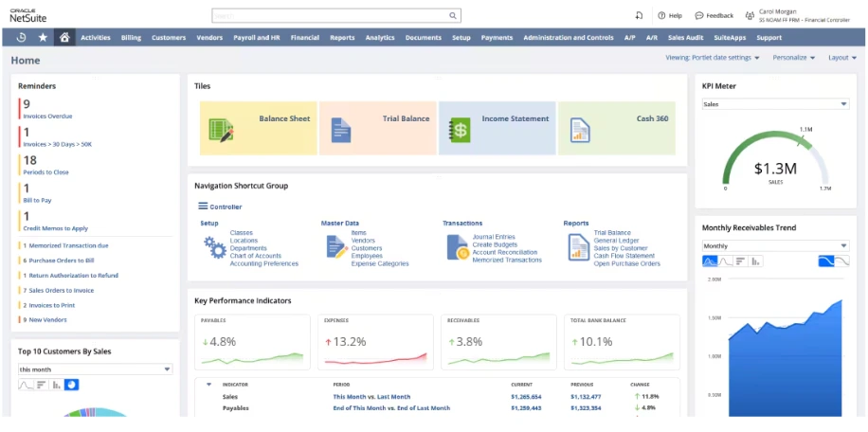This screenshot has height=432, width=868.
Task: Select horizontal bar chart in Top 10 Customers
Action: pyautogui.click(x=41, y=385)
